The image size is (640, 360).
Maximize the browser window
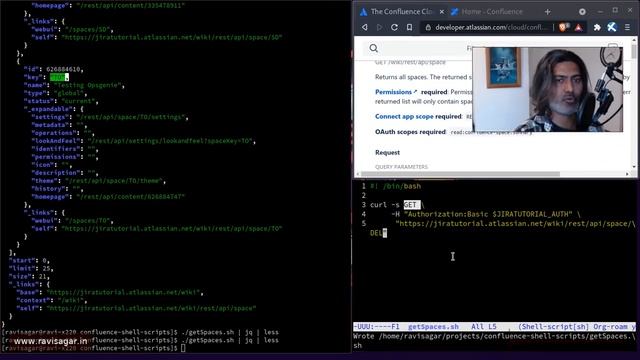[615, 11]
